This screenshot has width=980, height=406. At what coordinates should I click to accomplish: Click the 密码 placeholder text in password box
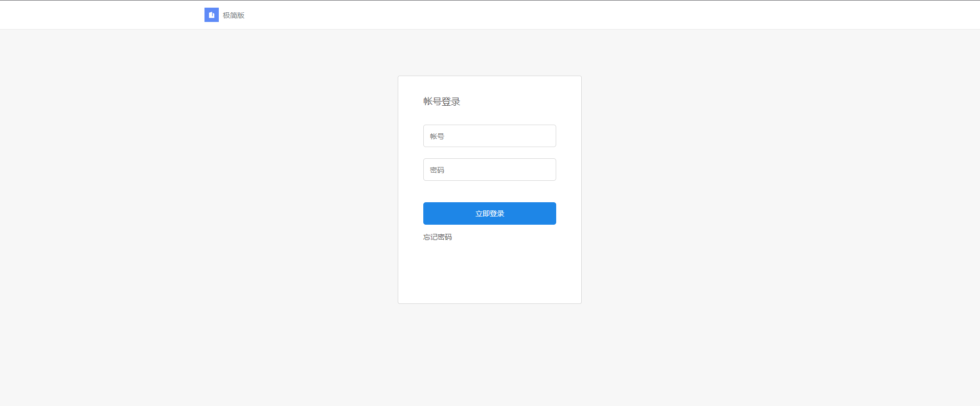tap(437, 170)
